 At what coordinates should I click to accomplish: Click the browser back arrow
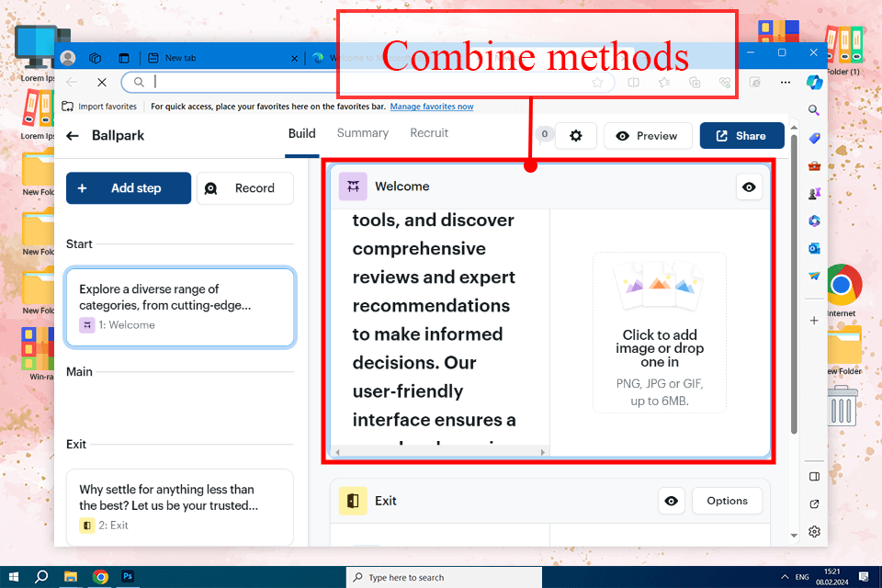pyautogui.click(x=72, y=82)
